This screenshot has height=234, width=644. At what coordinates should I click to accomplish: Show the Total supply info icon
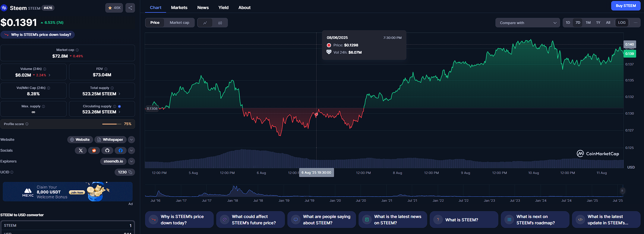pyautogui.click(x=112, y=88)
